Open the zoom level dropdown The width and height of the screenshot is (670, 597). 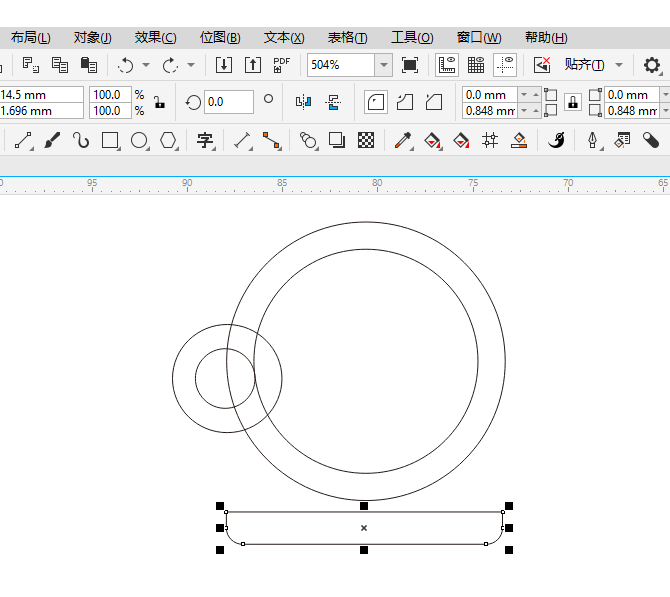tap(383, 65)
